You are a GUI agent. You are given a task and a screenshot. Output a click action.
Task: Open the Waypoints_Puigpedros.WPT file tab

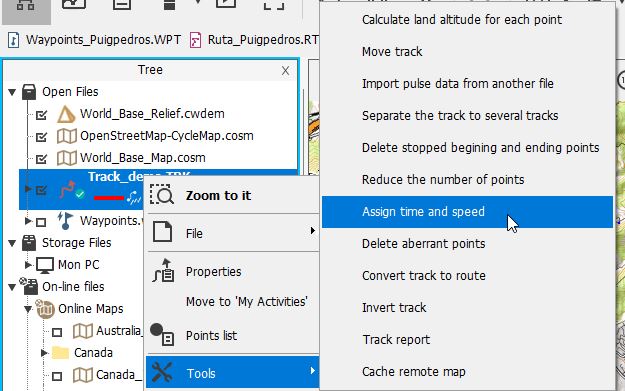pyautogui.click(x=94, y=40)
